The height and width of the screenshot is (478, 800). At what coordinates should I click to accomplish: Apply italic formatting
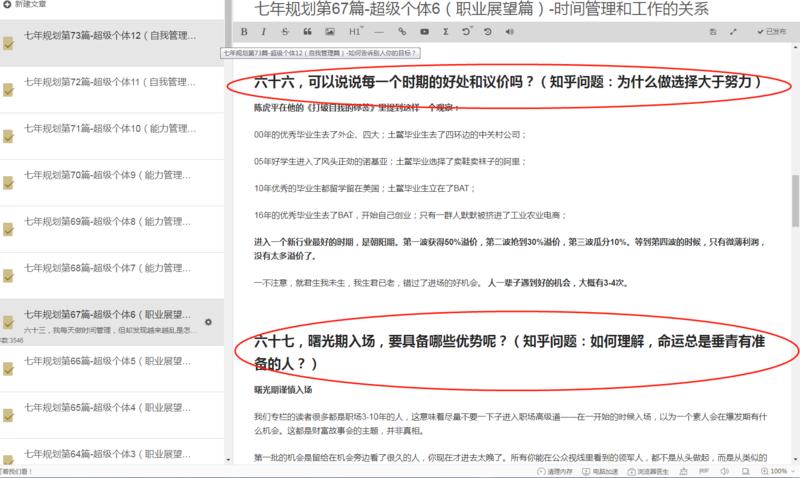tap(263, 32)
